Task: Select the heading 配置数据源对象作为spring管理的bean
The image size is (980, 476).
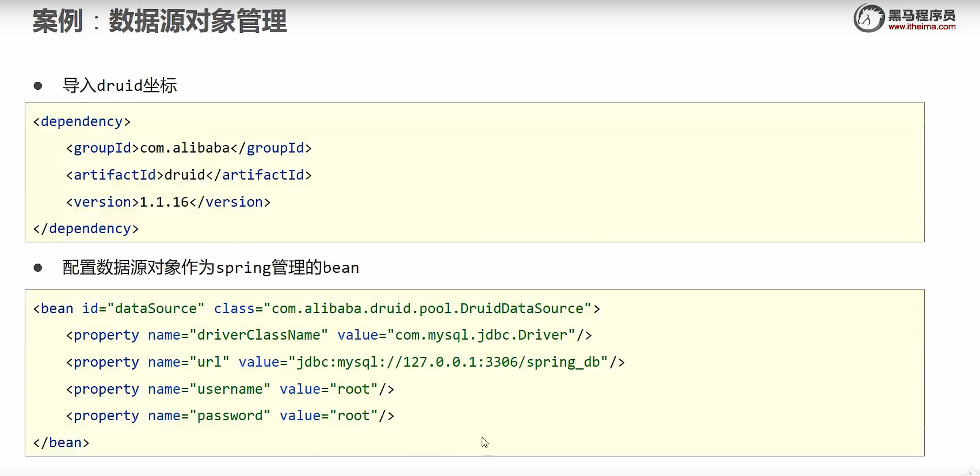Action: pyautogui.click(x=211, y=268)
